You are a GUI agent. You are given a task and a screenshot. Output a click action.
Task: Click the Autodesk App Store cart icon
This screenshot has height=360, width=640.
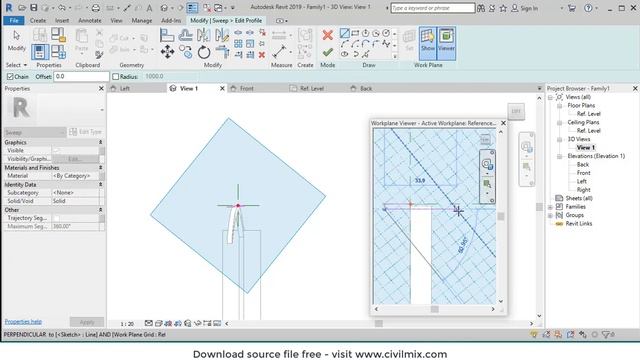[x=571, y=8]
